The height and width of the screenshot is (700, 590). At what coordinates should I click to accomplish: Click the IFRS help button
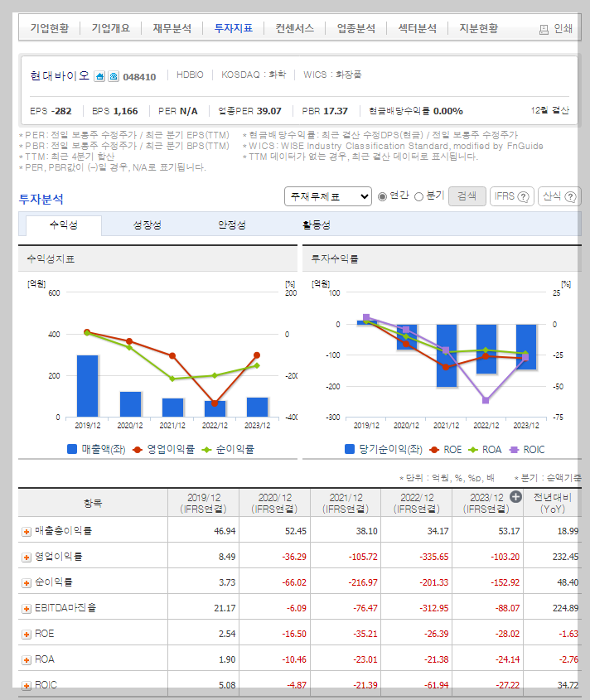point(512,196)
